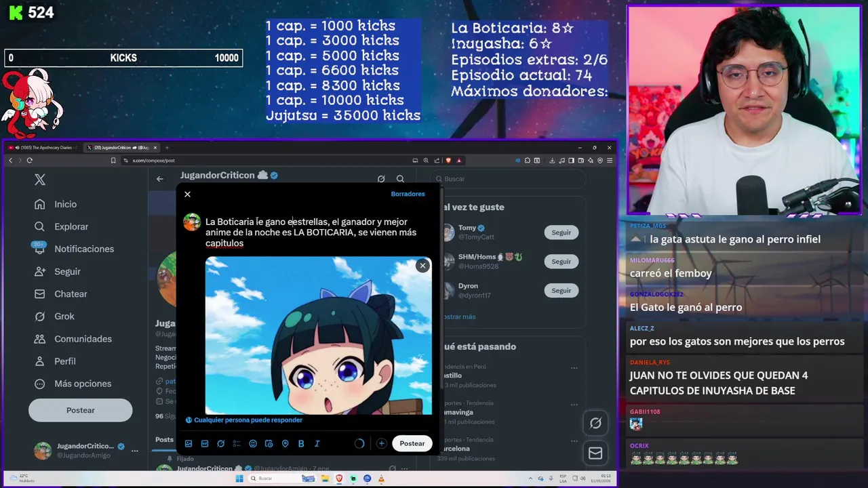Schedule the post with the calendar icon
Image resolution: width=868 pixels, height=488 pixels.
269,444
